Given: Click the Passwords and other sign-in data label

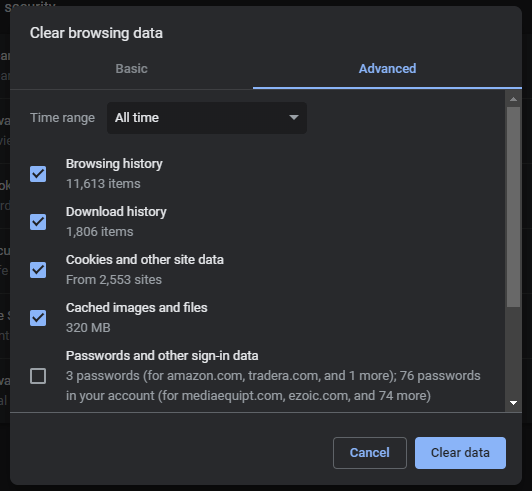Looking at the screenshot, I should [x=162, y=356].
